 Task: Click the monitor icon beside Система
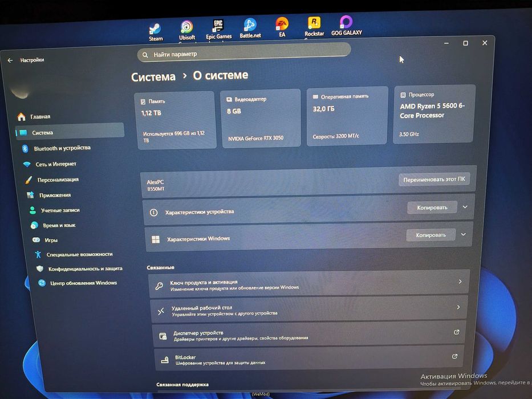23,133
